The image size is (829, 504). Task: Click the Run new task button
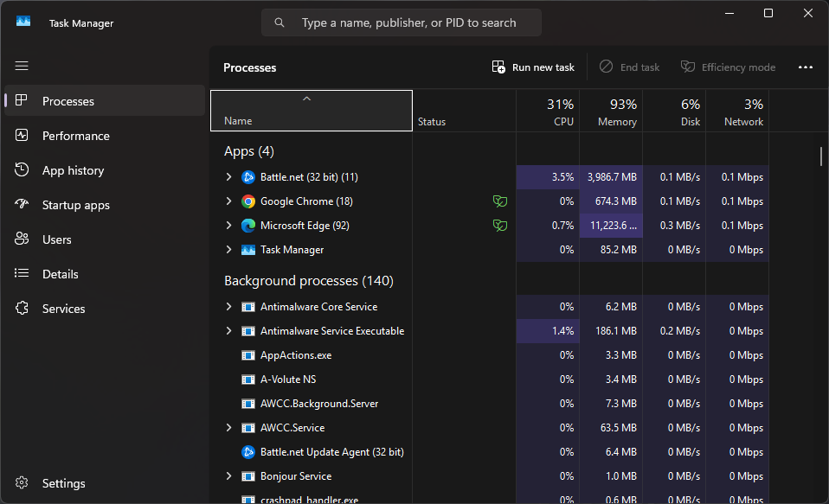pyautogui.click(x=531, y=67)
